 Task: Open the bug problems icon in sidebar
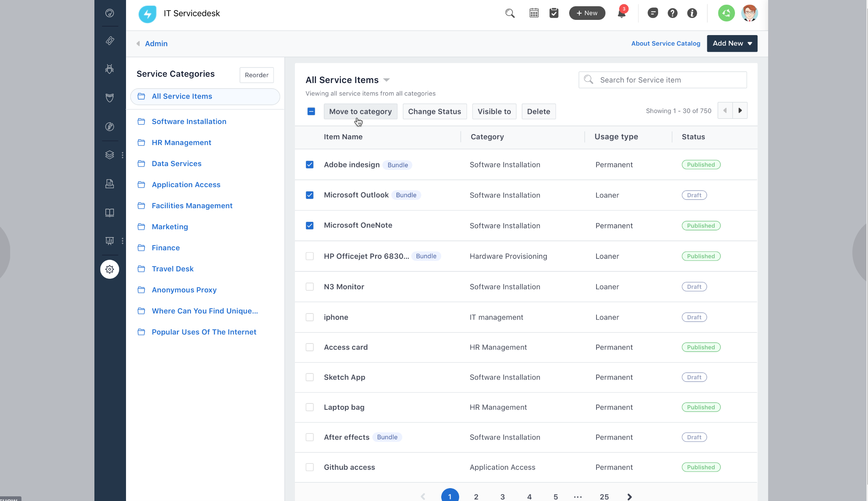(110, 69)
